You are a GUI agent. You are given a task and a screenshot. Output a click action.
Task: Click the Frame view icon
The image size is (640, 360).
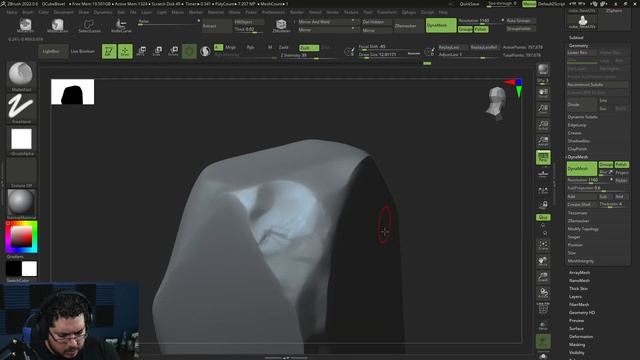coord(543,245)
